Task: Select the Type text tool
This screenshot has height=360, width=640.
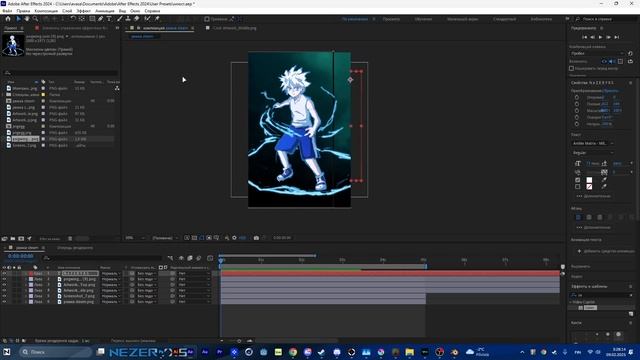Action: pyautogui.click(x=109, y=19)
